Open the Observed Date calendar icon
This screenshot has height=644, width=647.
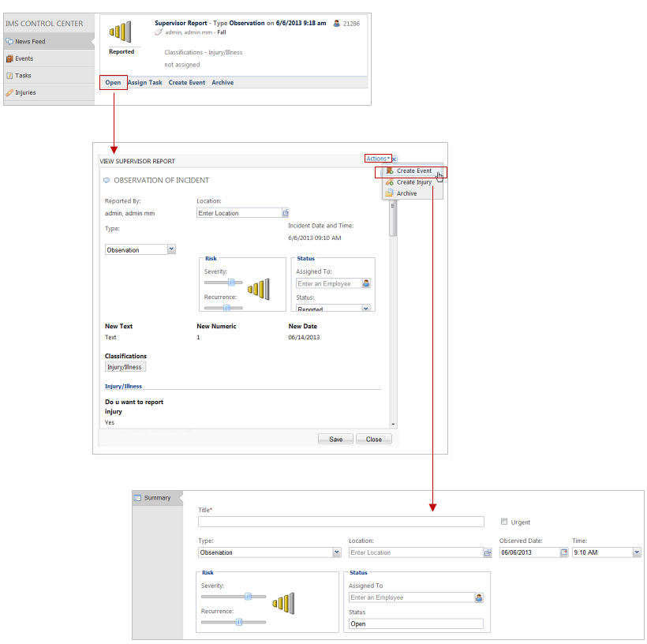[x=563, y=552]
